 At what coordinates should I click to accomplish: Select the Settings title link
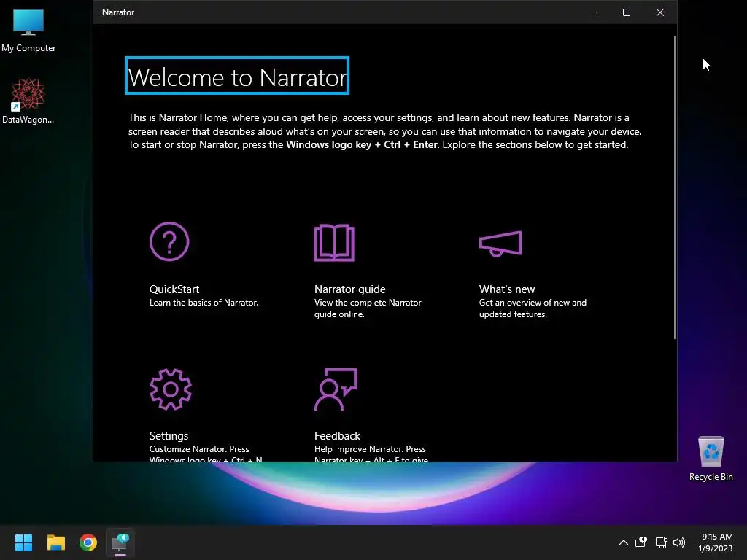point(169,436)
